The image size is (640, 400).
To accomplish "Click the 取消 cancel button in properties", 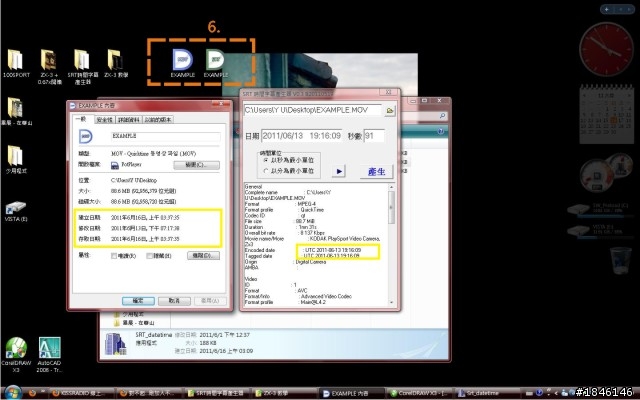I will [174, 301].
